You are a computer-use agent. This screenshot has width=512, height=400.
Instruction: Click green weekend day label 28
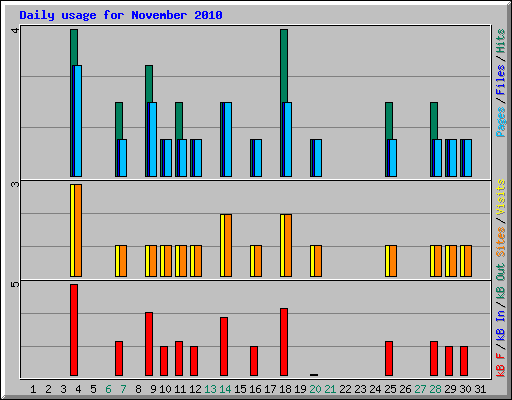pos(435,389)
